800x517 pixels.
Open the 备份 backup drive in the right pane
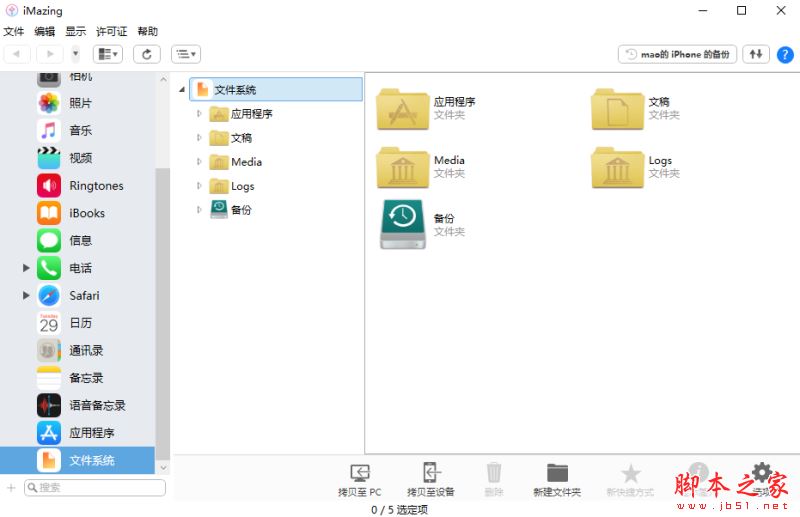[x=403, y=224]
